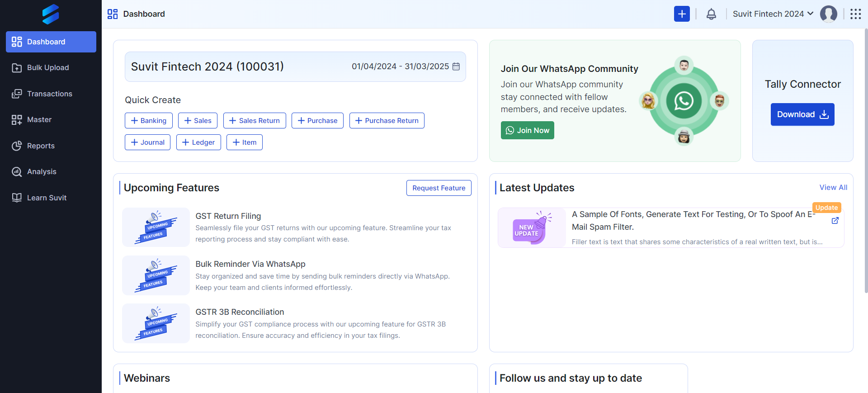Quick create a Purchase Return
This screenshot has height=393, width=868.
coord(387,121)
